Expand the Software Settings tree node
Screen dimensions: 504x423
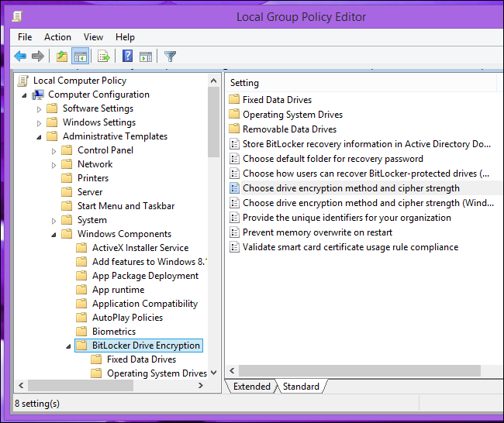[40, 108]
